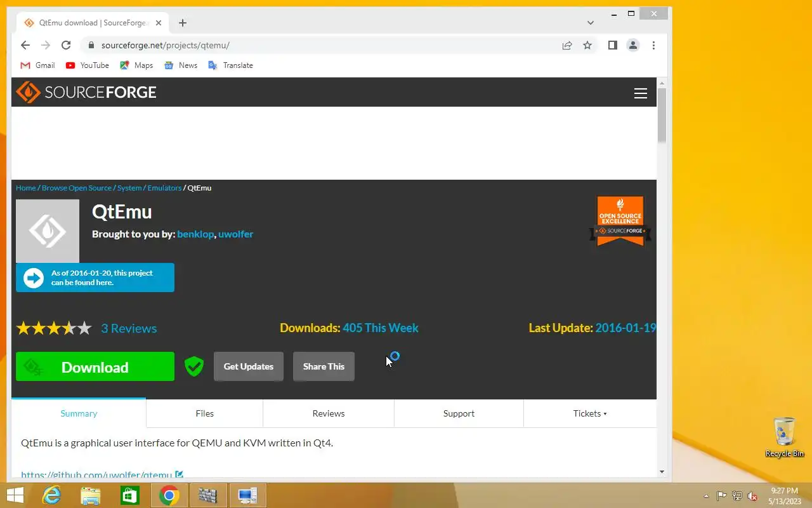Viewport: 812px width, 508px height.
Task: Select the Summary tab
Action: [79, 413]
